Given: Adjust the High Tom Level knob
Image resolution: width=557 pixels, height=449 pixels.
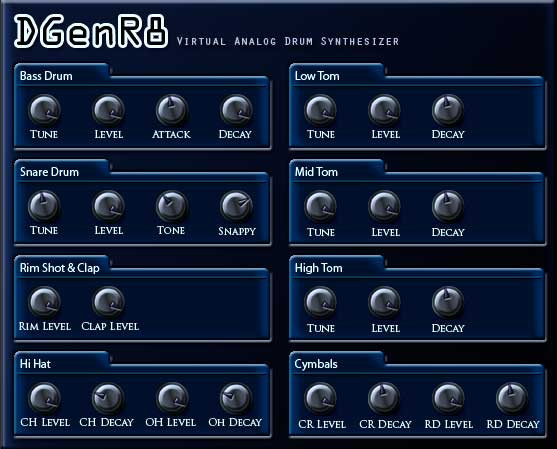Looking at the screenshot, I should tap(384, 302).
